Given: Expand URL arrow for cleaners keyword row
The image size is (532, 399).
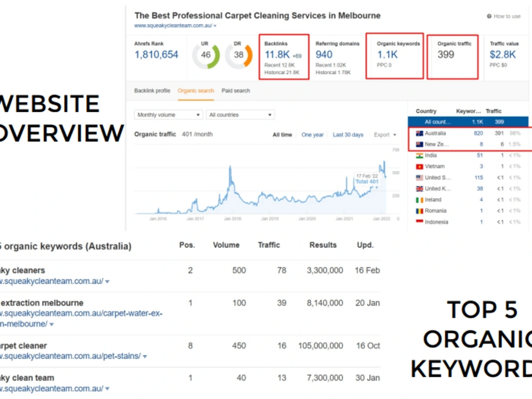Looking at the screenshot, I should coord(107,281).
